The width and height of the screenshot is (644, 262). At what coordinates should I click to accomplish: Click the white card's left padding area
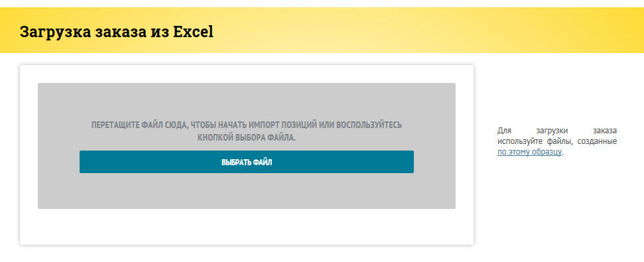click(29, 155)
